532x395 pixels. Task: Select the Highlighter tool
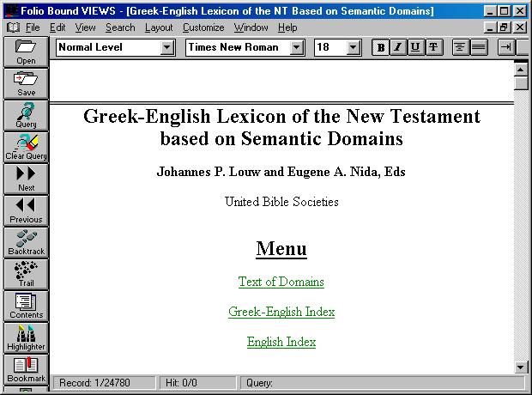pos(26,337)
